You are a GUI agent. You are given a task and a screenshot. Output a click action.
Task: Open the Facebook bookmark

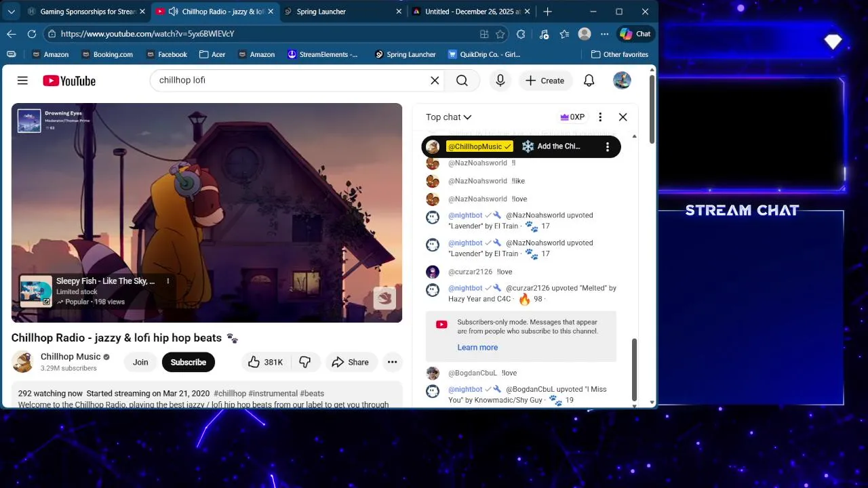(x=165, y=54)
